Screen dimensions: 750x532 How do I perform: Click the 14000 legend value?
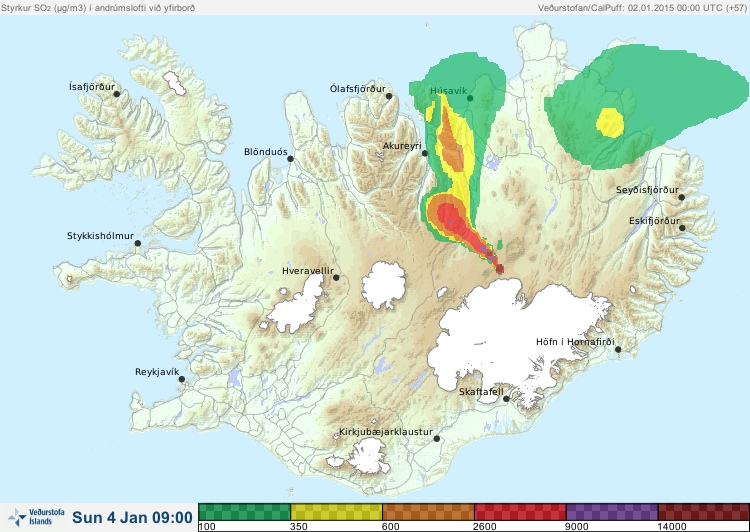(672, 527)
